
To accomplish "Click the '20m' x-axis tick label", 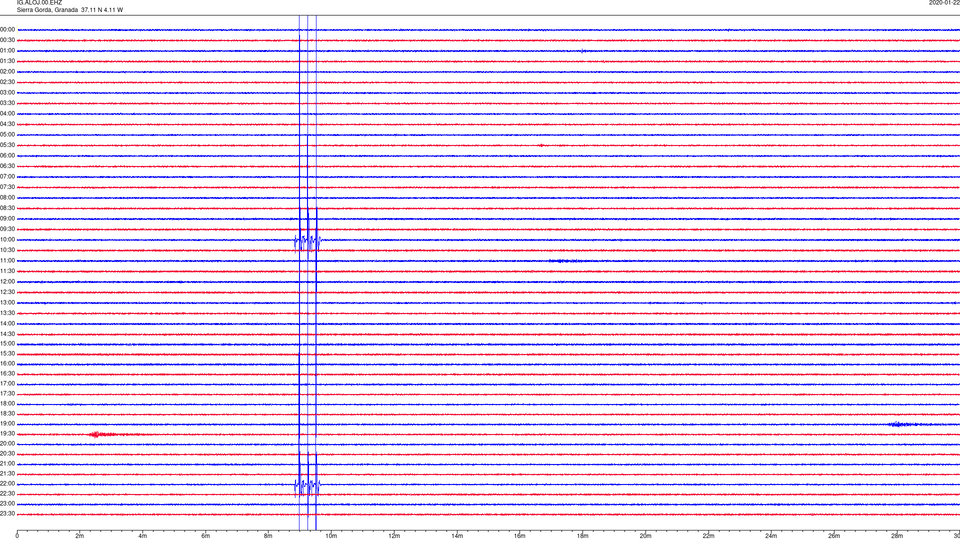I will pyautogui.click(x=646, y=536).
